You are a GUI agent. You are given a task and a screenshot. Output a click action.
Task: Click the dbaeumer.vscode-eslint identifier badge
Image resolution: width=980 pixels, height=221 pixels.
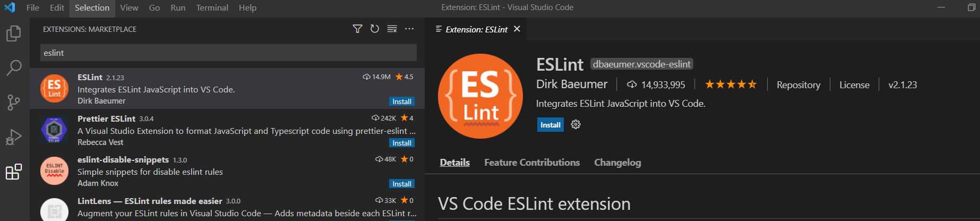coord(642,64)
